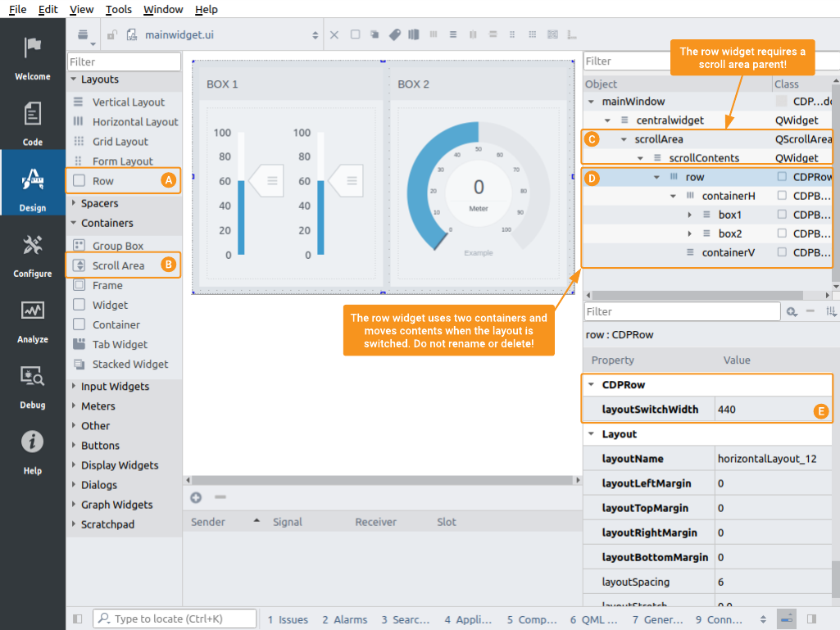This screenshot has height=630, width=840.
Task: Open the Analyze mode
Action: 33,320
